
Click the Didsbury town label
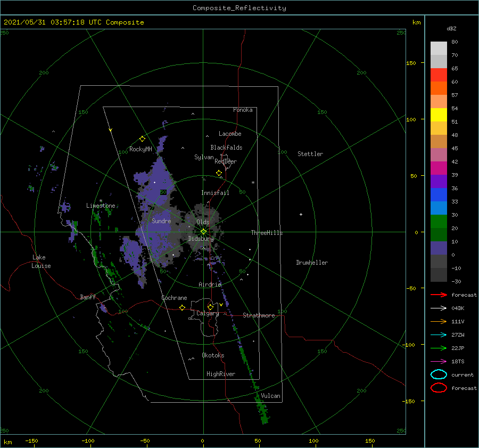tap(201, 239)
